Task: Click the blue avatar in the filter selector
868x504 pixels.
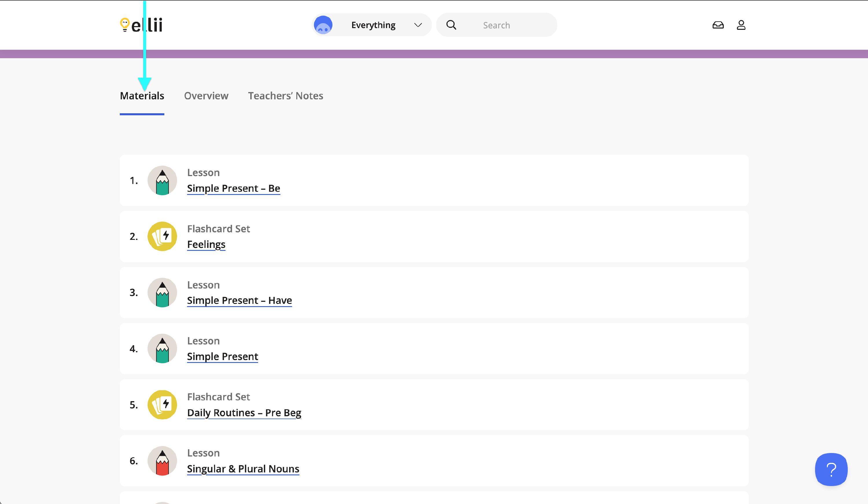Action: [323, 25]
